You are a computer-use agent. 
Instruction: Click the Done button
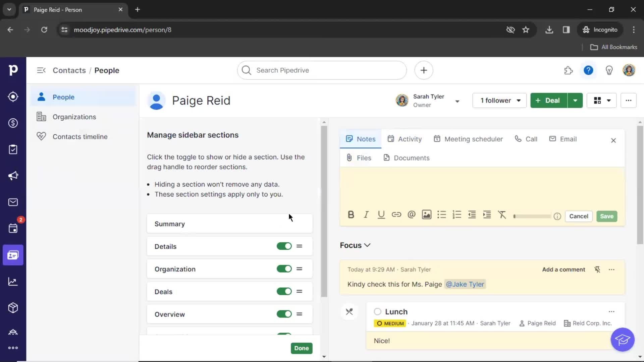pos(301,348)
